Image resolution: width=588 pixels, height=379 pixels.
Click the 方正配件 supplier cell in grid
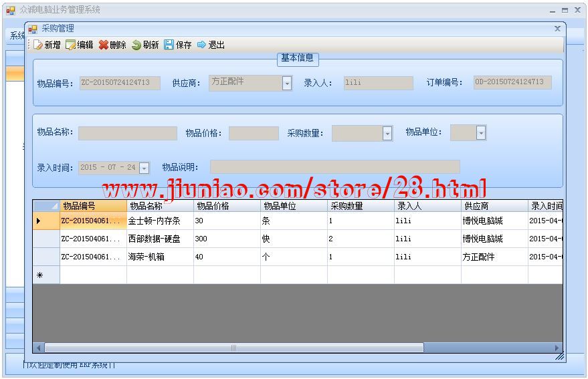pyautogui.click(x=494, y=257)
